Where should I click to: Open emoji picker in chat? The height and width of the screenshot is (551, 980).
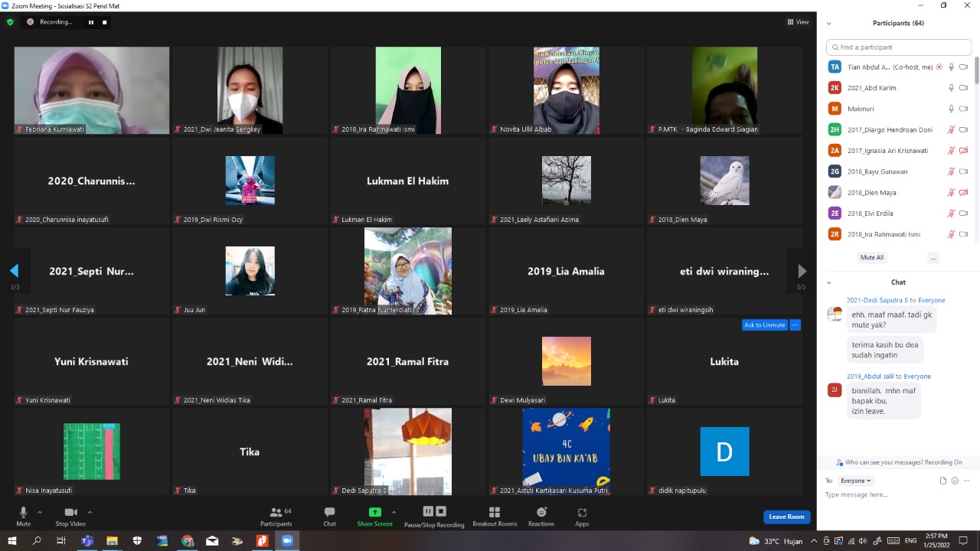[955, 481]
